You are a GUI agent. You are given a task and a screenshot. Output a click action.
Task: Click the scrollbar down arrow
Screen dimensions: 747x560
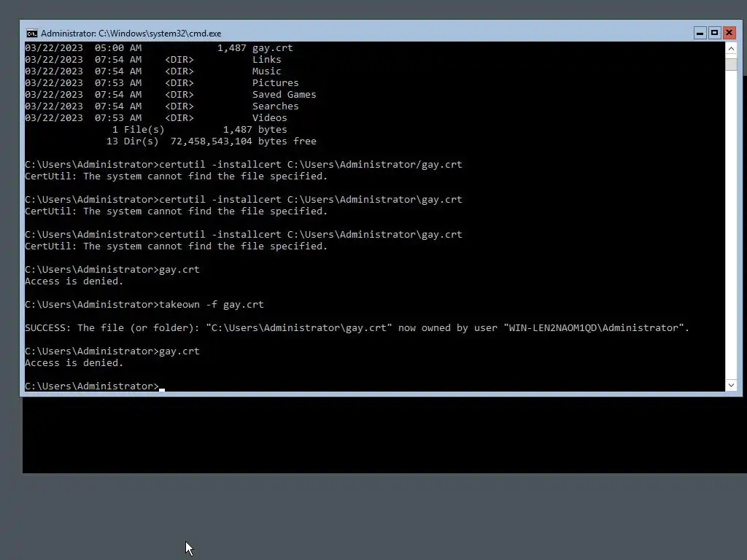[731, 385]
